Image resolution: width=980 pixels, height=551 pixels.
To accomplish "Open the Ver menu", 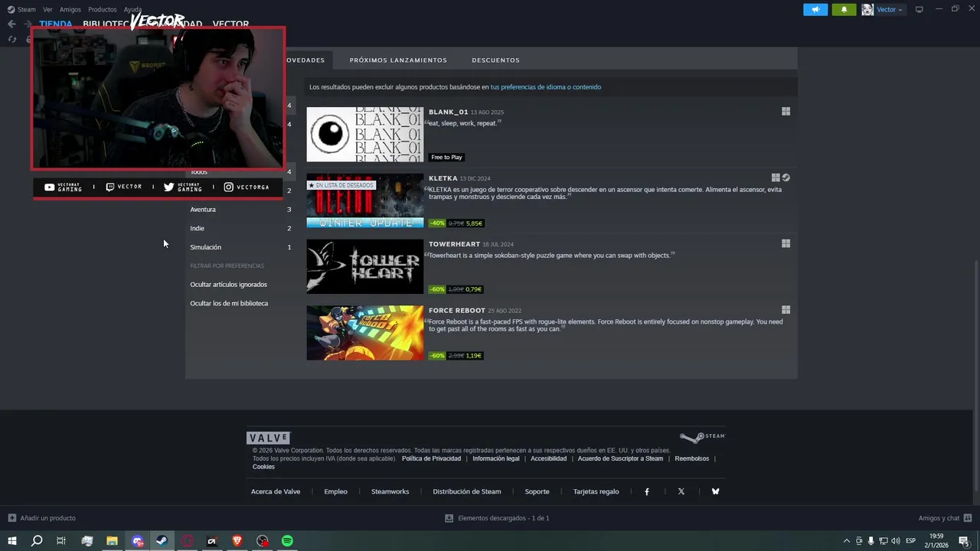I will coord(47,9).
